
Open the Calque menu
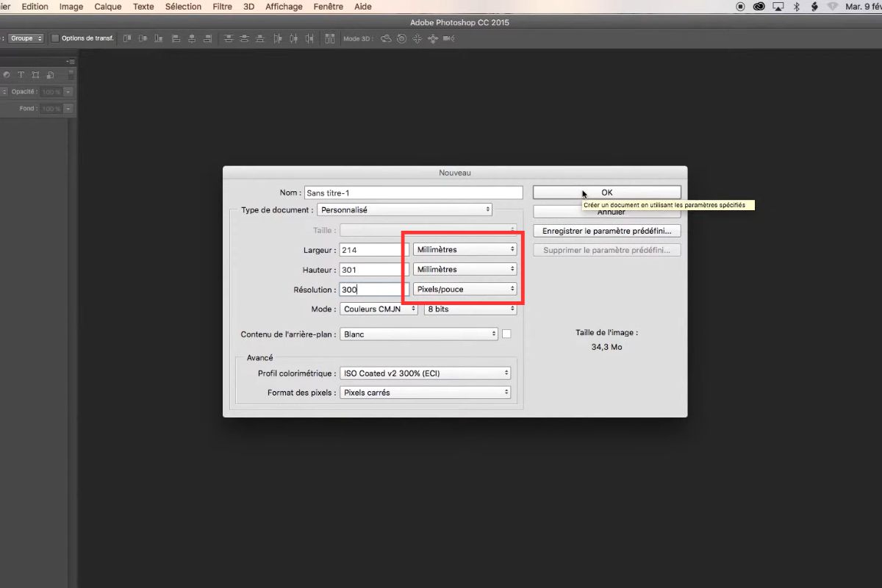108,7
